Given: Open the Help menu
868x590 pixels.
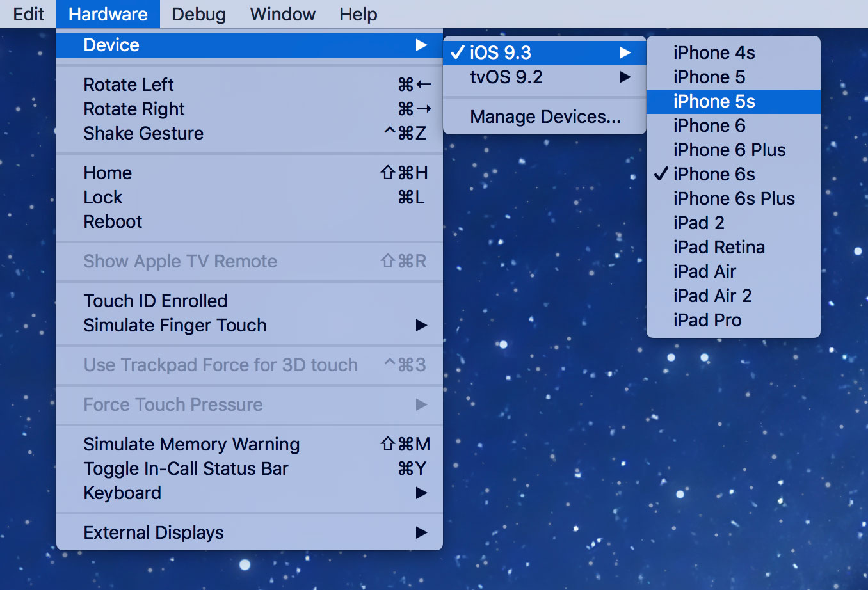Looking at the screenshot, I should [x=358, y=14].
